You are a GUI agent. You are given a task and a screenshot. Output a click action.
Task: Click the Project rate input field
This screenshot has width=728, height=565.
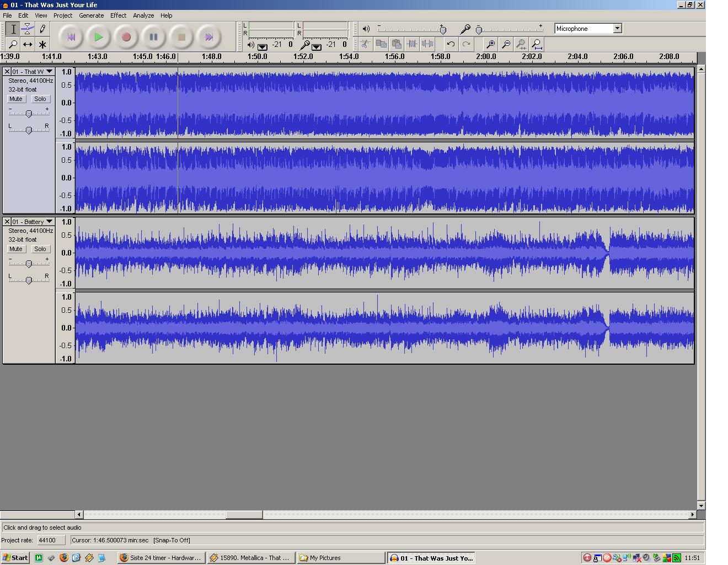(51, 540)
